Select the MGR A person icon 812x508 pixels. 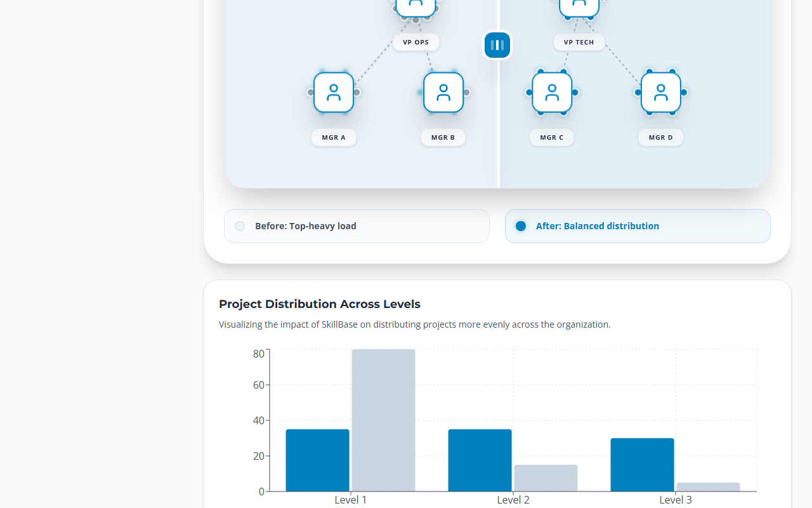coord(334,92)
